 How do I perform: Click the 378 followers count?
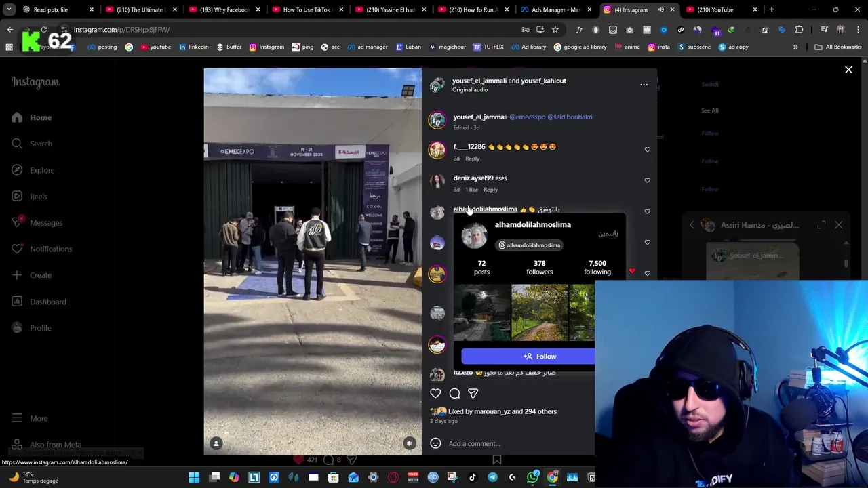(x=540, y=267)
